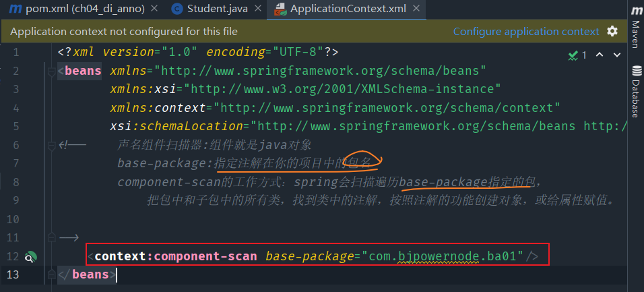Close the ApplicationContext.xml tab

(416, 9)
